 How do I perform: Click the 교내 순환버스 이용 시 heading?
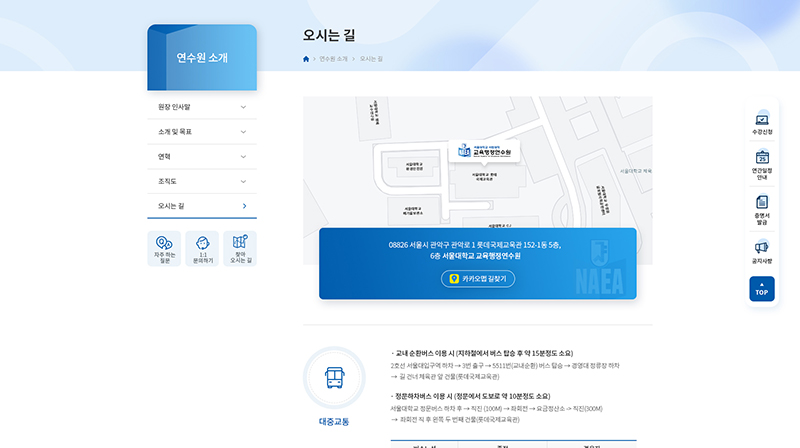click(482, 353)
